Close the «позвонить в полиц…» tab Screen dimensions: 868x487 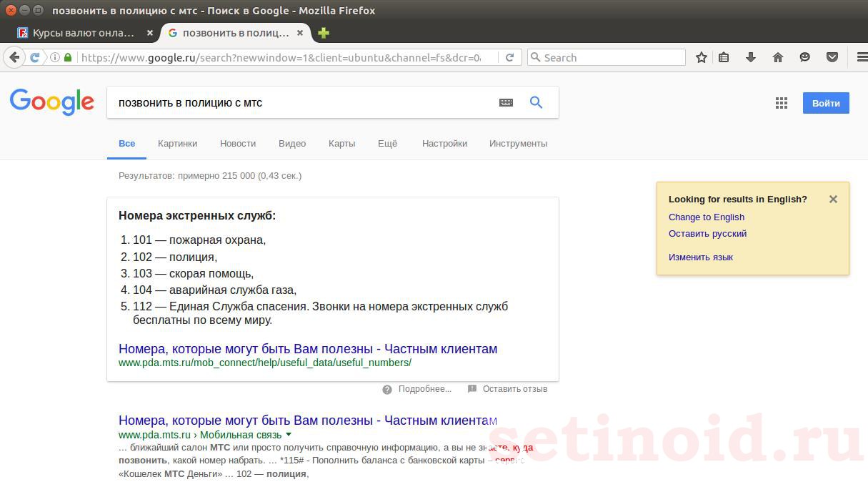(300, 33)
